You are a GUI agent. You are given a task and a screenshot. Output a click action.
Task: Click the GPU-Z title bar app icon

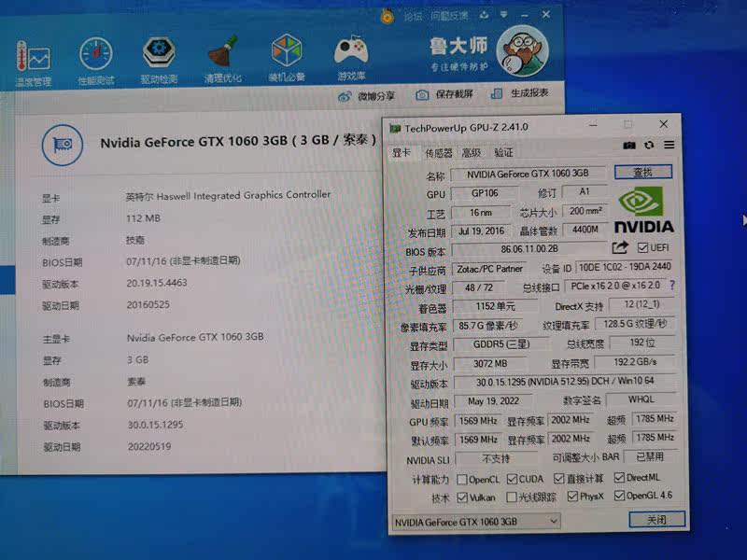pyautogui.click(x=395, y=128)
